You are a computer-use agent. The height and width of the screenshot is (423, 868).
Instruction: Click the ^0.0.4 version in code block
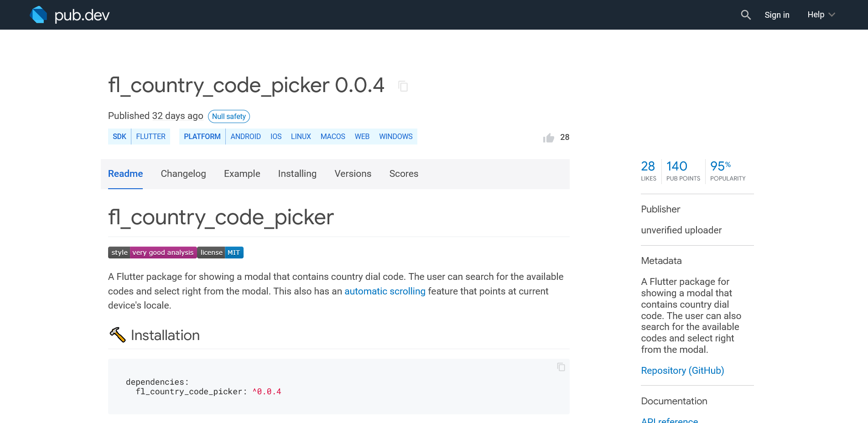(267, 392)
